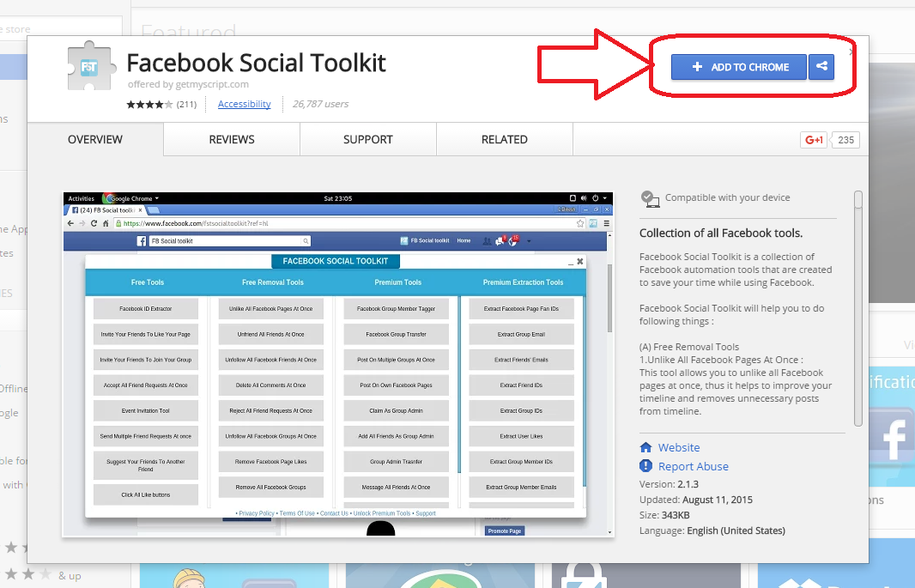Click the Privacy Policy footer link
The image size is (915, 588).
click(x=256, y=513)
